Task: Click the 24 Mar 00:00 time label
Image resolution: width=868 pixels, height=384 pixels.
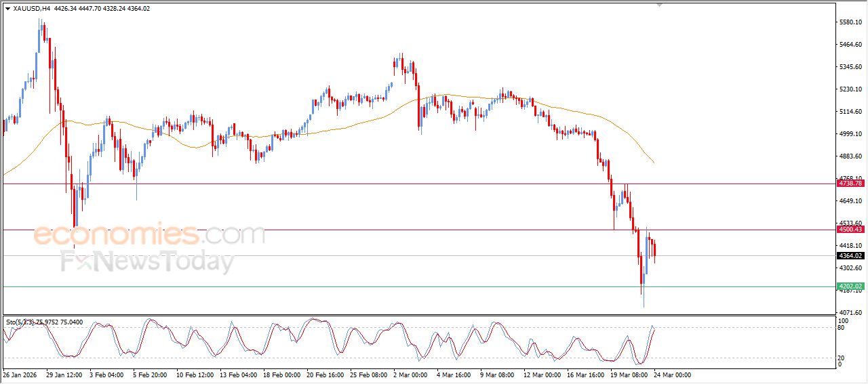Action: click(671, 375)
